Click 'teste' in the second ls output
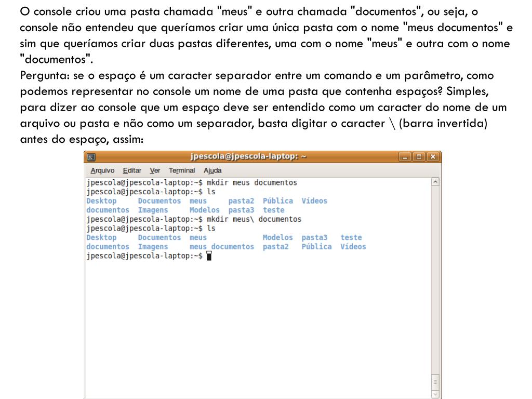Viewport: 532px width, 399px height. click(x=351, y=237)
